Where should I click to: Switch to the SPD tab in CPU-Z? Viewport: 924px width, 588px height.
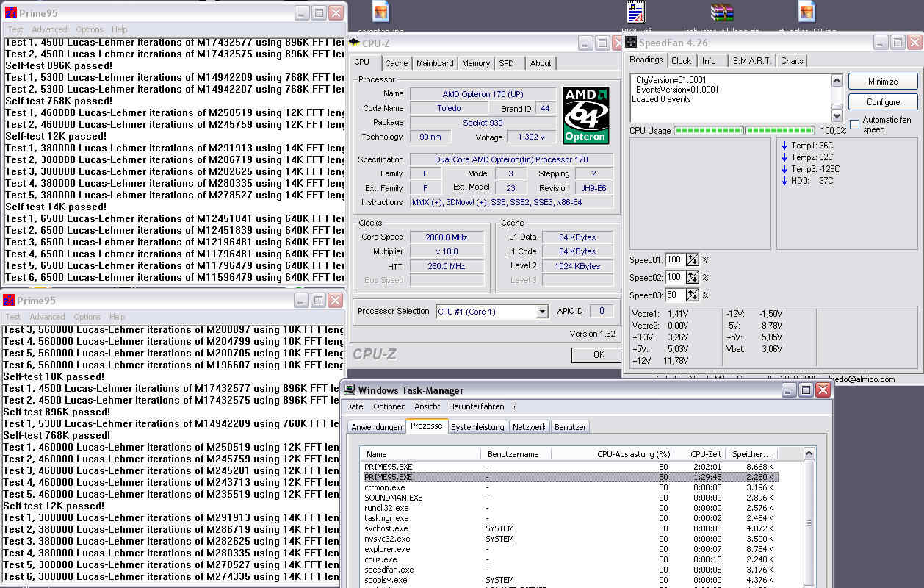507,63
